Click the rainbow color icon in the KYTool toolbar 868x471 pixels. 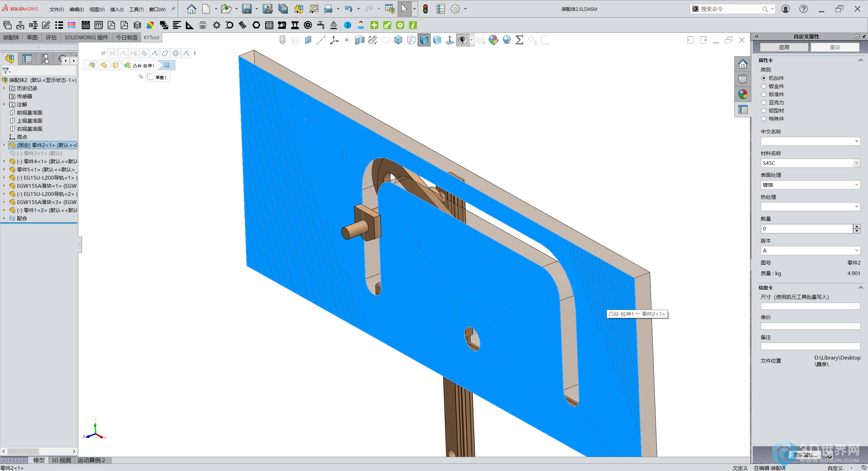[x=150, y=25]
